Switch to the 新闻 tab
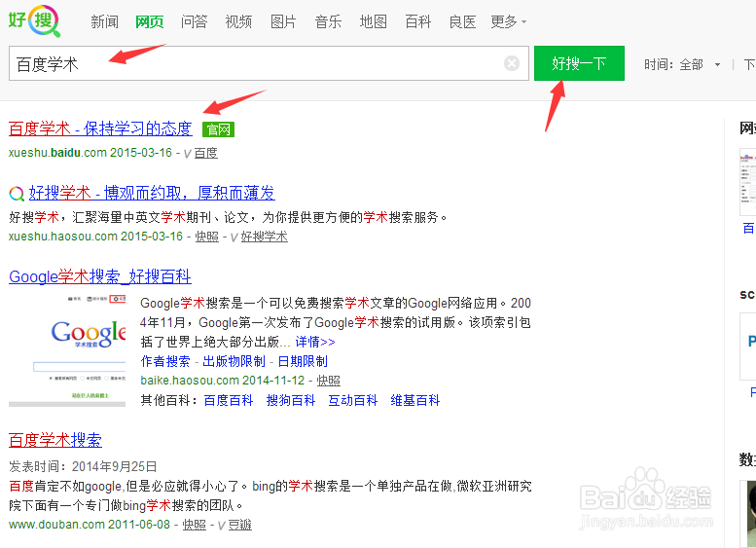 point(105,21)
